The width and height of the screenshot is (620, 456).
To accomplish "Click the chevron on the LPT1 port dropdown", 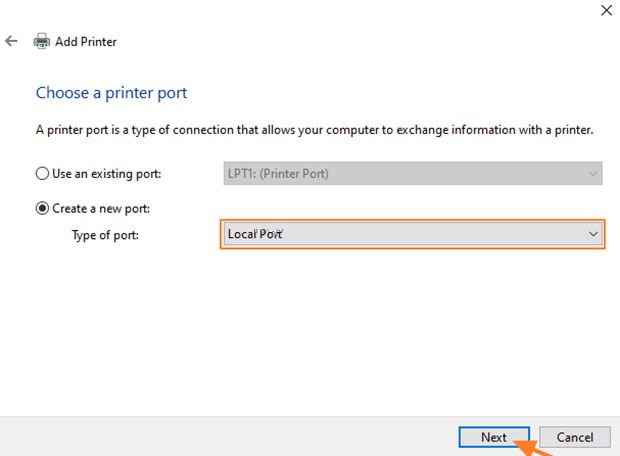I will [x=593, y=173].
